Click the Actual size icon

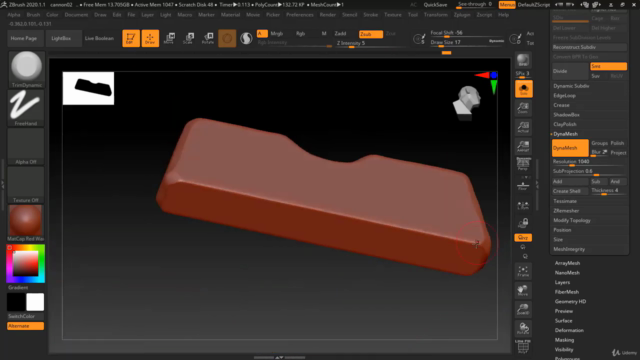523,127
